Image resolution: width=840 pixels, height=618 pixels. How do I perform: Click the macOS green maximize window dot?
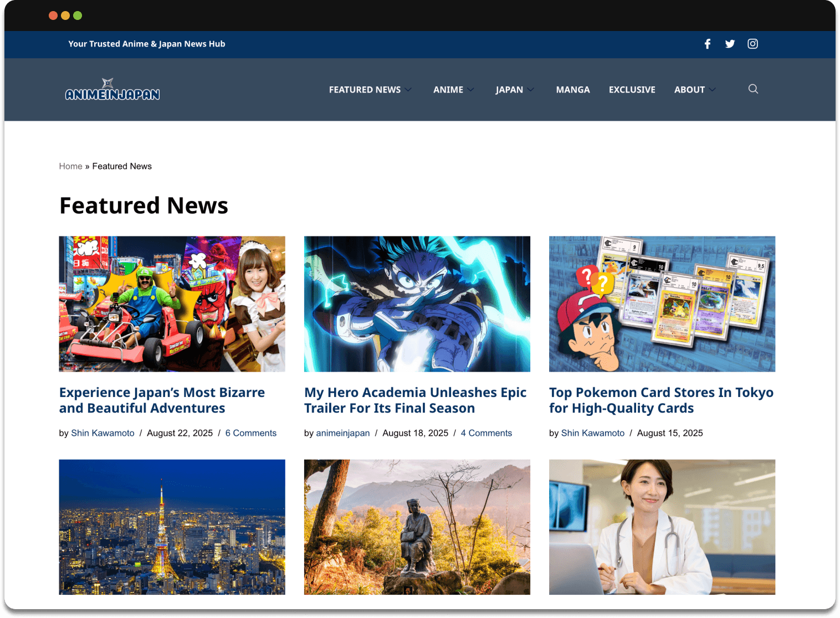click(78, 16)
